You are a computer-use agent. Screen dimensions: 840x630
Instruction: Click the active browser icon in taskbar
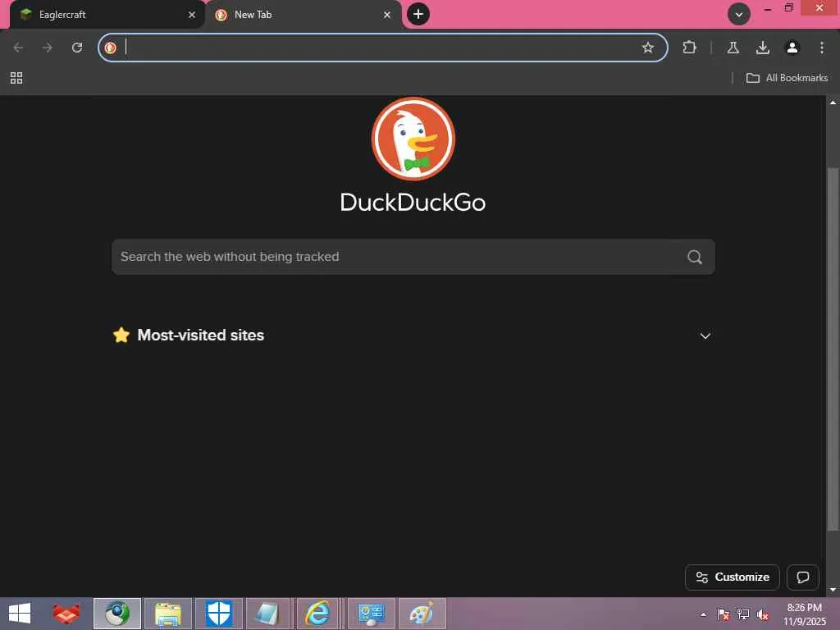pos(117,614)
